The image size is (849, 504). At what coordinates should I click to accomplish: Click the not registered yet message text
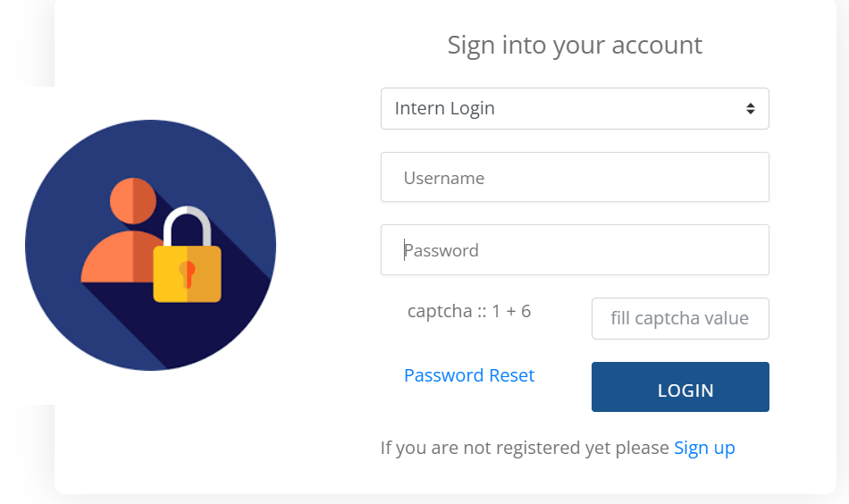[524, 448]
